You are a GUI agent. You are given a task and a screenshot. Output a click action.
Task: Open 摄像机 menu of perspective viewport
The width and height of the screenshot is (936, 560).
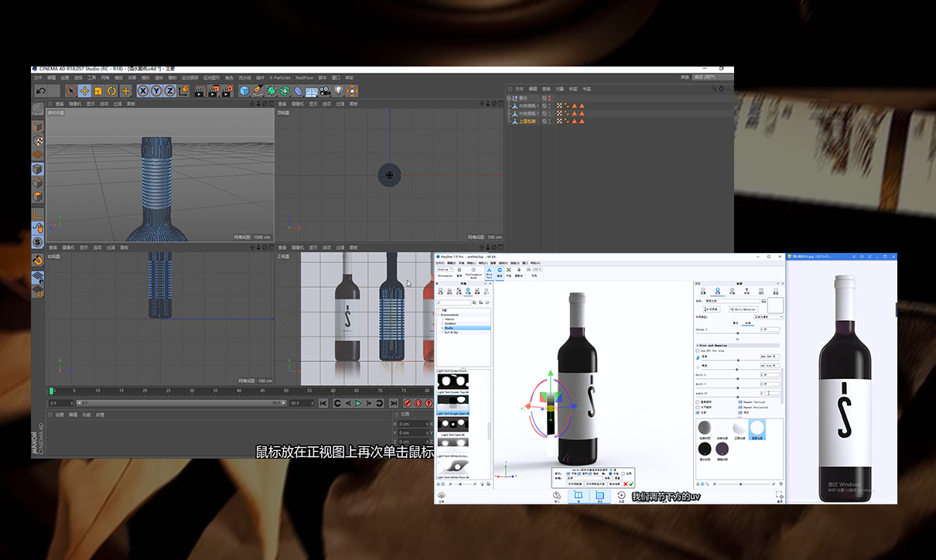pos(75,104)
